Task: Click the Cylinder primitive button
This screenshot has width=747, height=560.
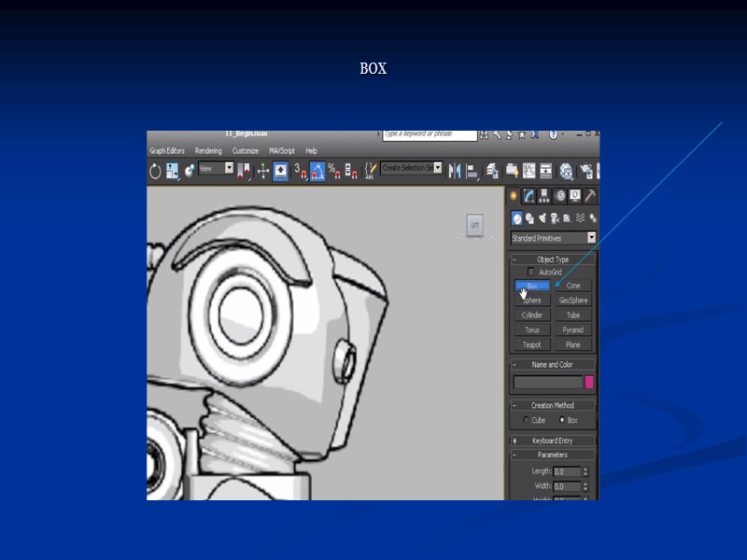Action: coord(532,315)
